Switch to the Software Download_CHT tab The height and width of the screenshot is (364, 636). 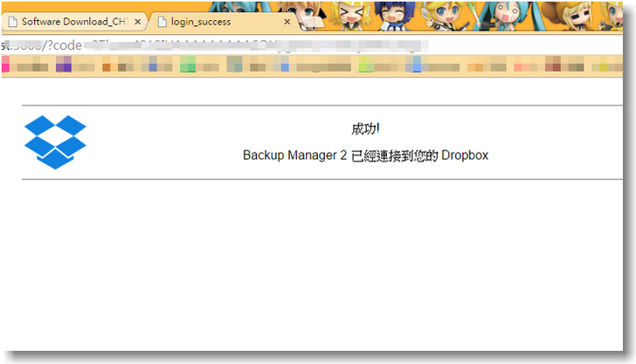(x=74, y=22)
